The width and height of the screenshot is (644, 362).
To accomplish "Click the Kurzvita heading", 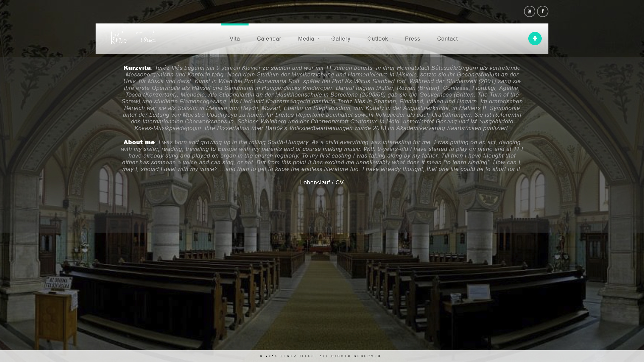I will [137, 68].
